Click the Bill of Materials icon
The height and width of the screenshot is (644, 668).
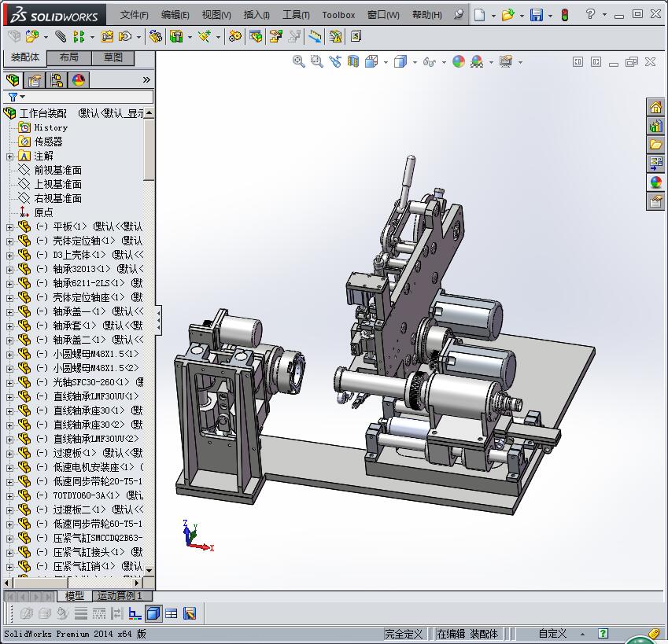(256, 37)
